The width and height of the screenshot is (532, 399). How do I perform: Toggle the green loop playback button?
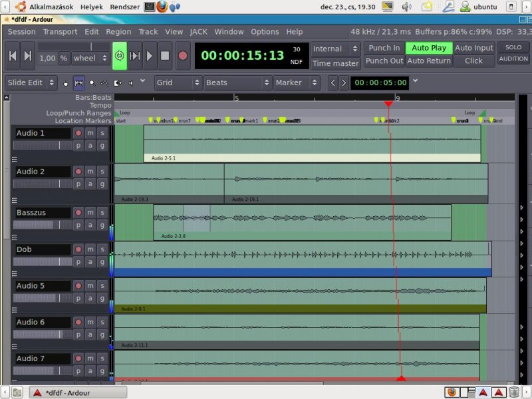click(120, 56)
